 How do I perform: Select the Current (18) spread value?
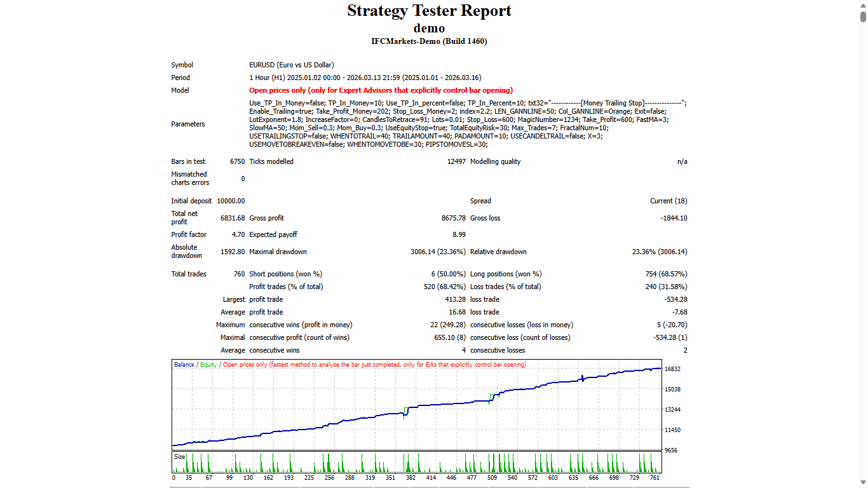669,201
